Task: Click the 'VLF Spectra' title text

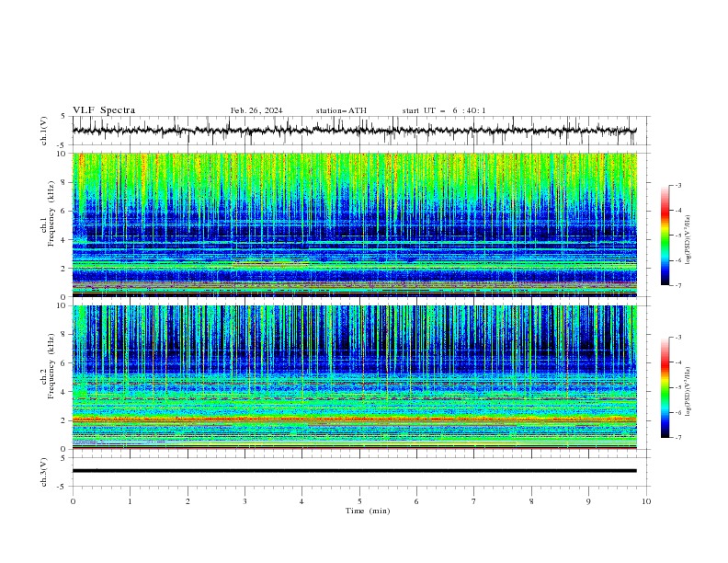Action: tap(104, 110)
